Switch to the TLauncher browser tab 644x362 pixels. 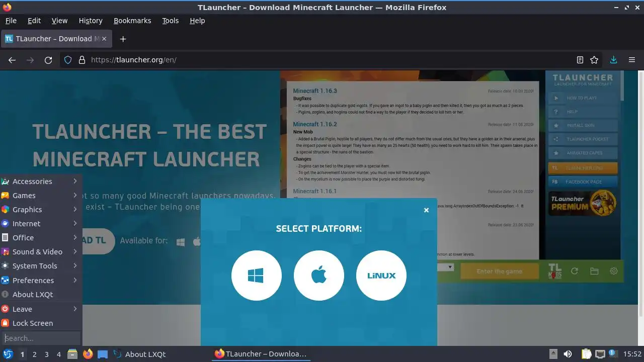[x=56, y=39]
